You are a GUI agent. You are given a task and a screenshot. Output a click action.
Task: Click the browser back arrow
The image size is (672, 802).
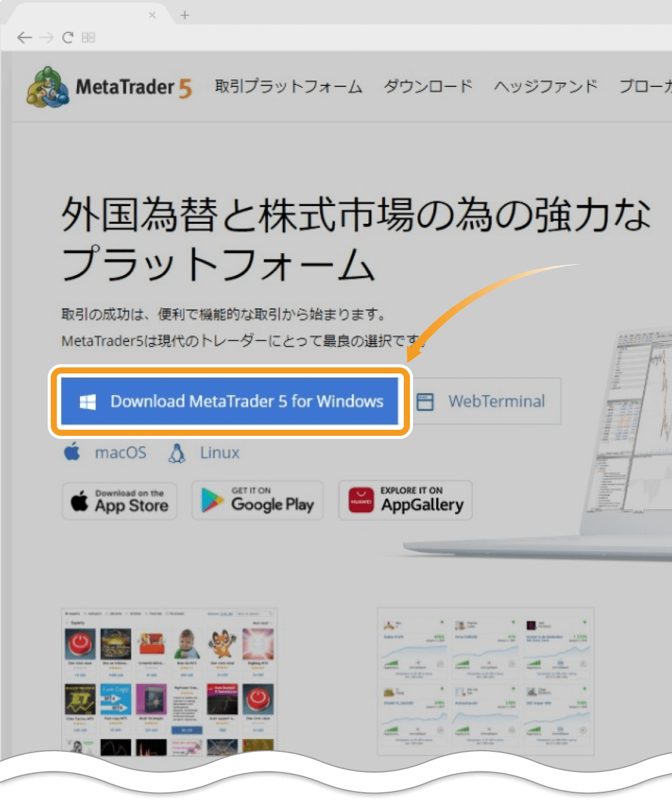pos(24,38)
